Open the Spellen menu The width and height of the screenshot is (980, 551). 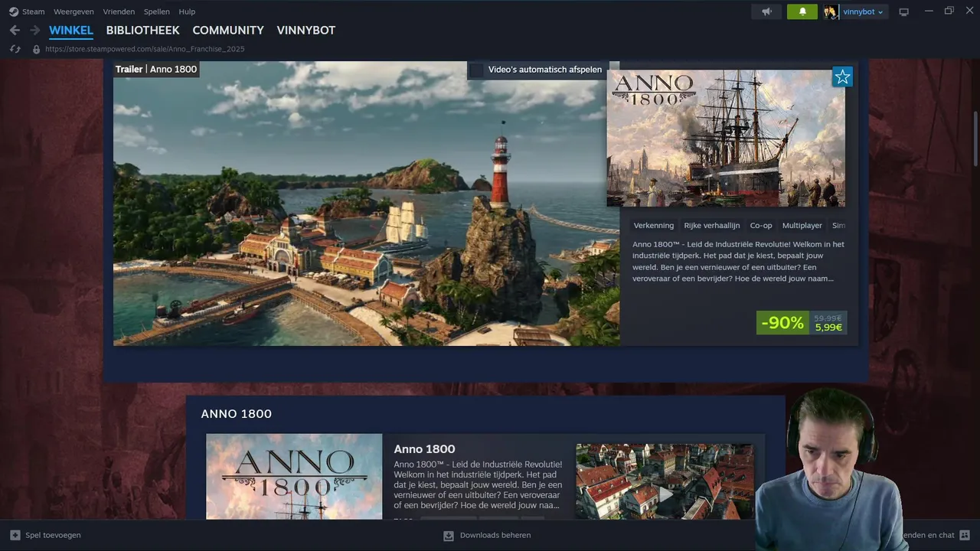click(157, 11)
